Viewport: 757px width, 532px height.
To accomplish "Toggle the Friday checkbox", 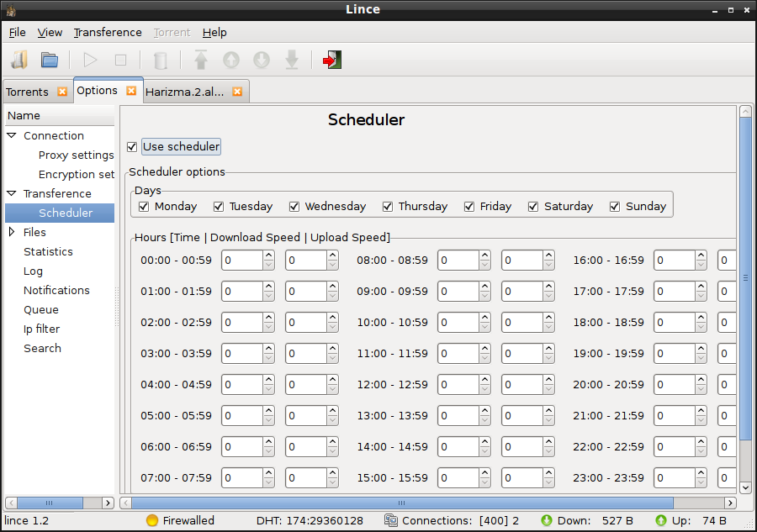I will click(468, 207).
